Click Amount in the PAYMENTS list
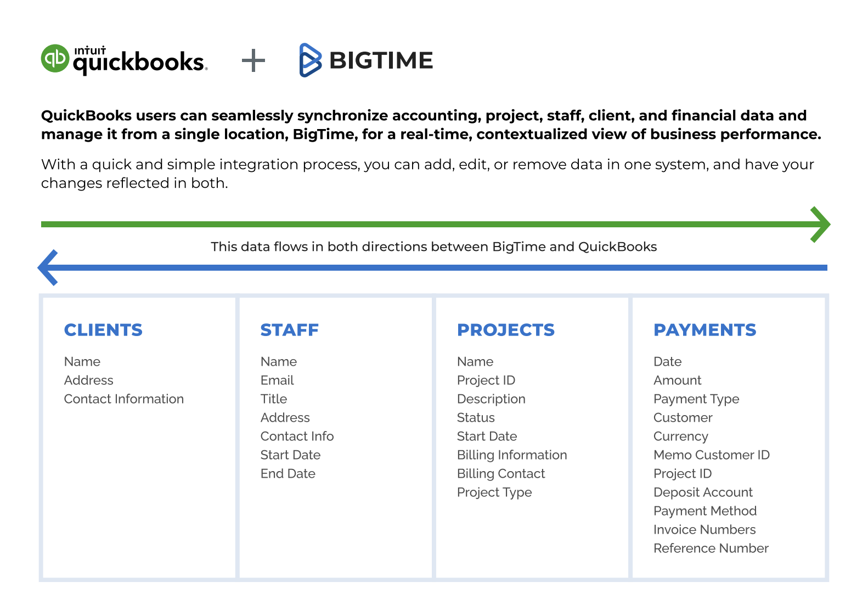The width and height of the screenshot is (868, 593). (678, 381)
